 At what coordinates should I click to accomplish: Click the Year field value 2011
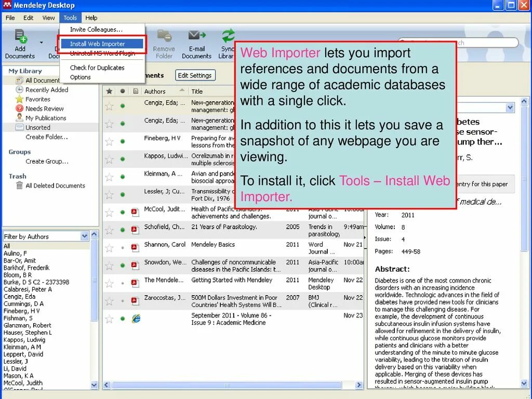click(x=408, y=215)
